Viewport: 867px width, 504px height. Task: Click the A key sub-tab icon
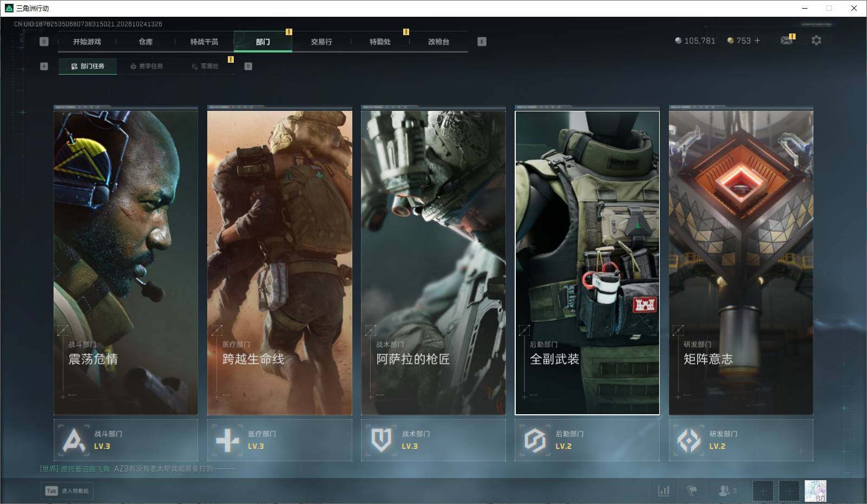coord(44,67)
